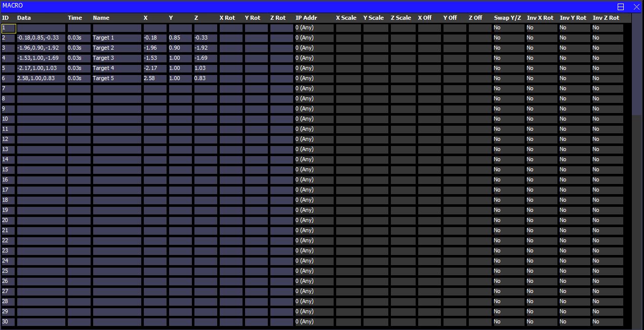This screenshot has width=644, height=330.
Task: Click the X Scale column header
Action: point(346,18)
